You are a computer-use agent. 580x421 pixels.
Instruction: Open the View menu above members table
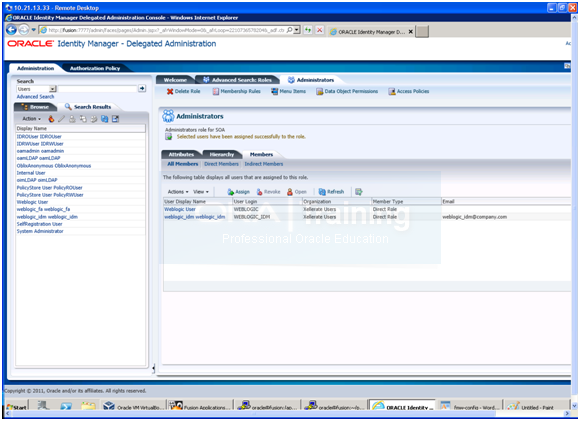tap(201, 192)
